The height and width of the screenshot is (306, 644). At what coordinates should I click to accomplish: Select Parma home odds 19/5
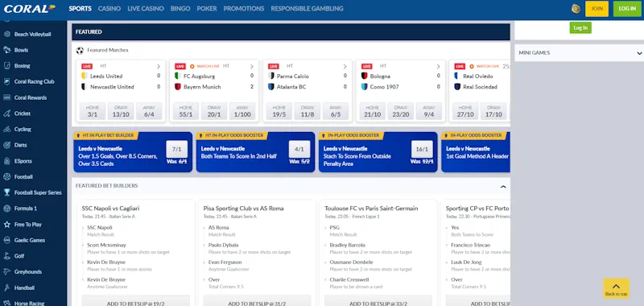point(279,111)
